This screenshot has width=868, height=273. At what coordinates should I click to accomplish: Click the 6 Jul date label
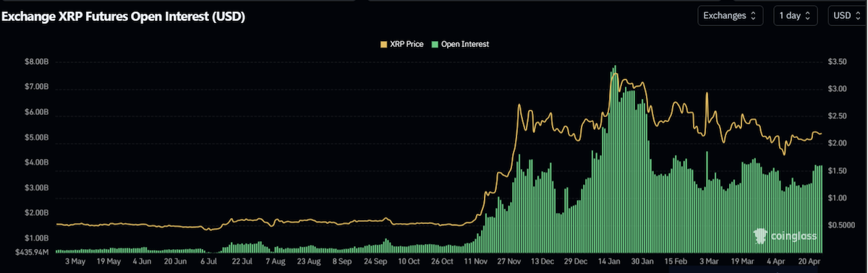[209, 261]
